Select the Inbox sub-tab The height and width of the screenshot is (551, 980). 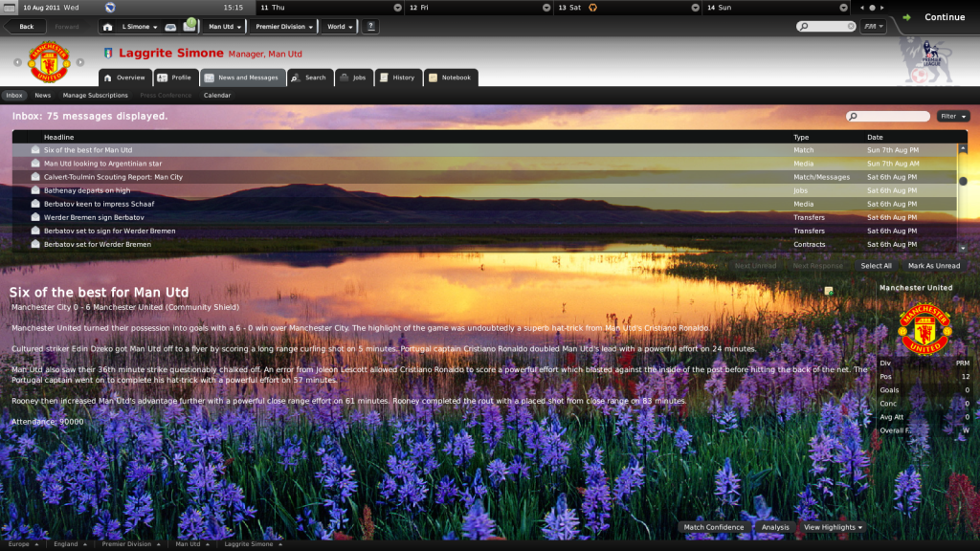pyautogui.click(x=14, y=96)
